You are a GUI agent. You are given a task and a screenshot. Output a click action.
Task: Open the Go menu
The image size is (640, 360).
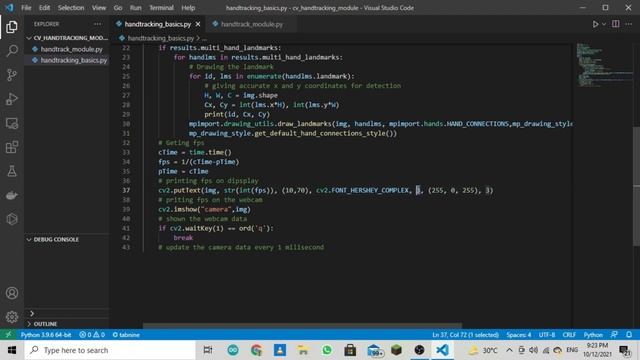click(x=118, y=8)
